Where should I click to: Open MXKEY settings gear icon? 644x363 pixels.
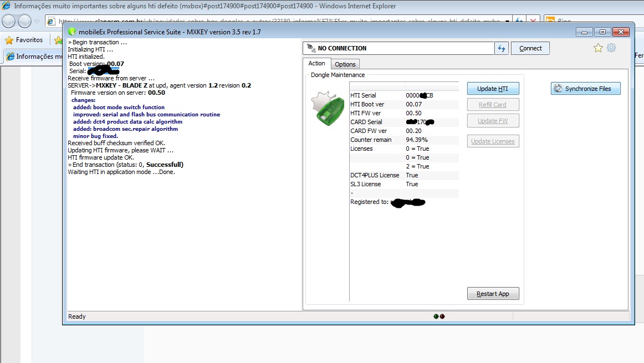pyautogui.click(x=611, y=48)
